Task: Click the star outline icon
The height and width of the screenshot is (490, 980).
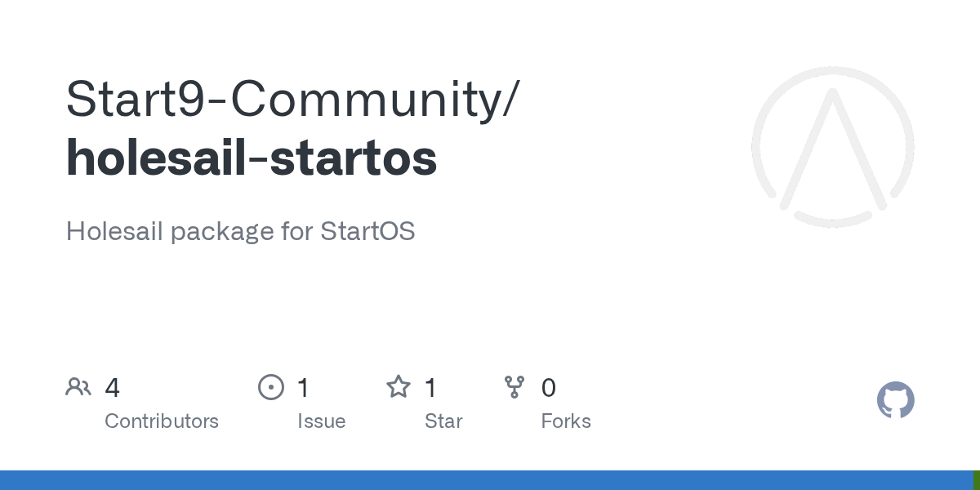Action: (x=399, y=387)
